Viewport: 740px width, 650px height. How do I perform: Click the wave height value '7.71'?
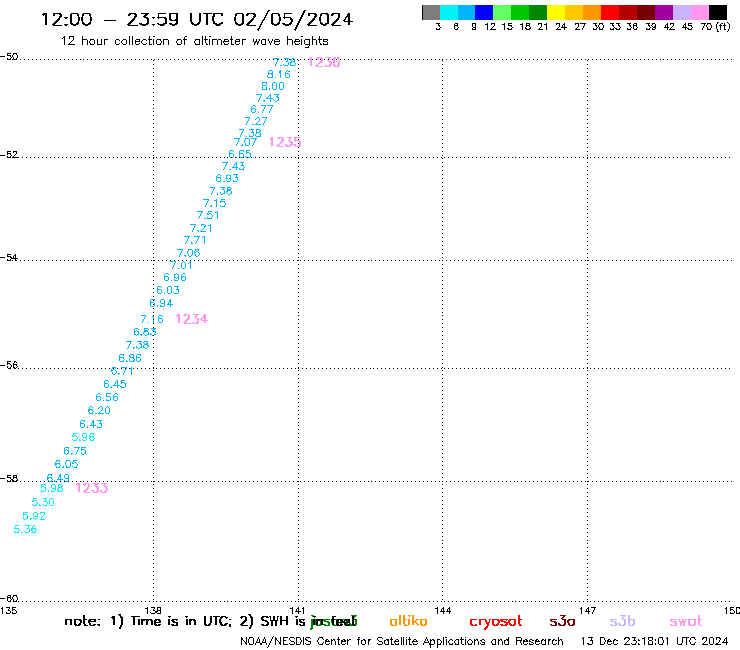click(x=195, y=240)
